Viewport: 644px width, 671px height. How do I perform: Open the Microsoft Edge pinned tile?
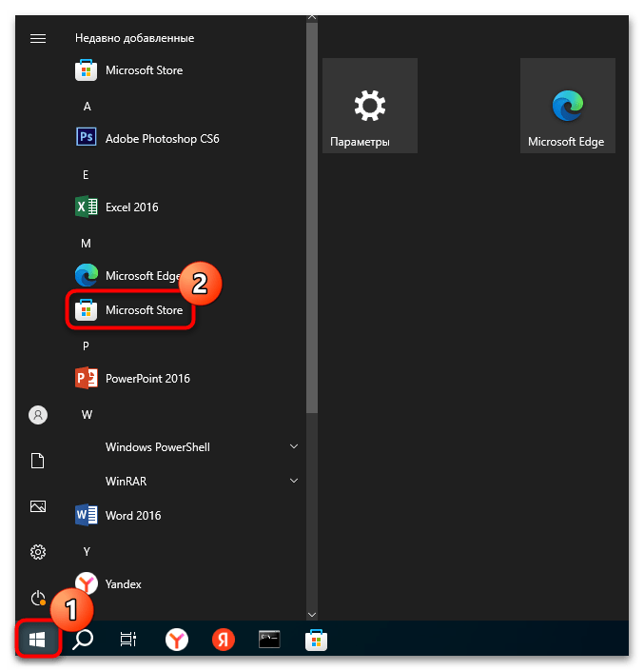(x=568, y=106)
